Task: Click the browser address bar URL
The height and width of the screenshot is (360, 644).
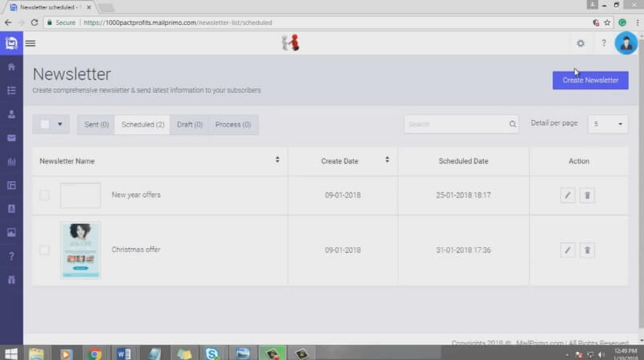Action: pyautogui.click(x=178, y=23)
